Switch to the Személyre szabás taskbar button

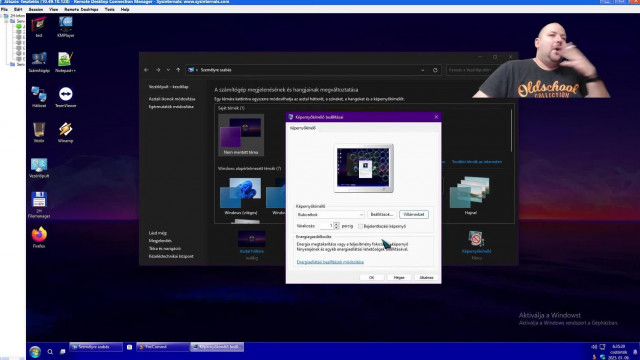tap(96, 347)
